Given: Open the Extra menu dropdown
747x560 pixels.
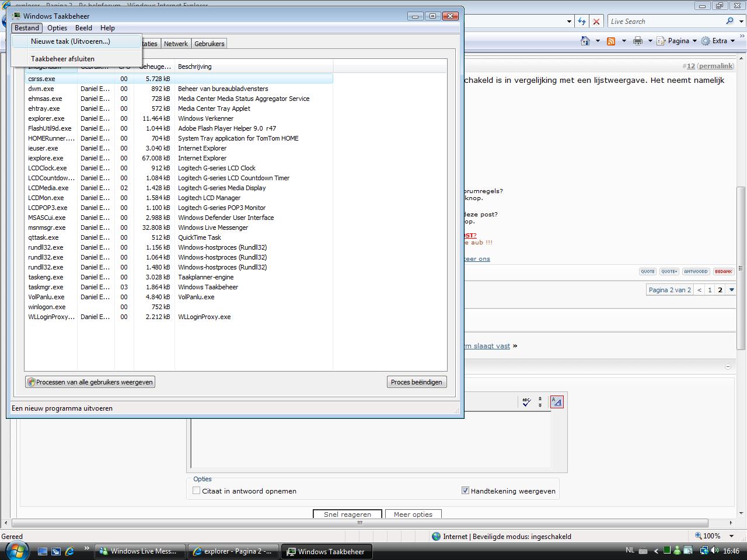Looking at the screenshot, I should point(718,41).
